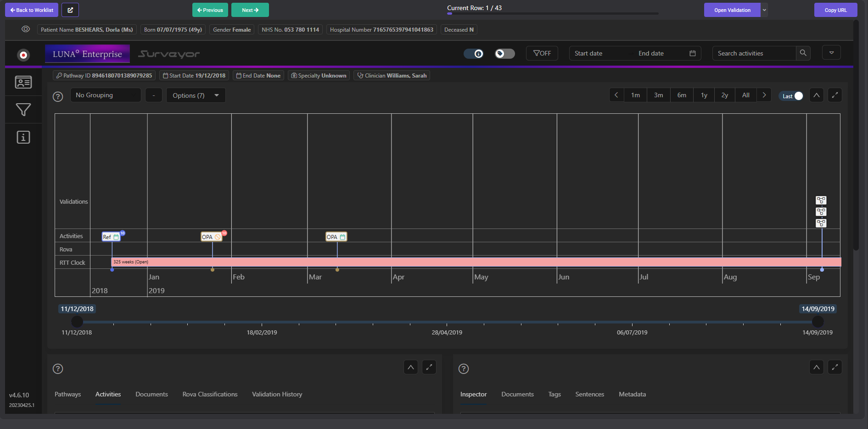Click the red record circle icon
This screenshot has height=429, width=868.
[23, 55]
